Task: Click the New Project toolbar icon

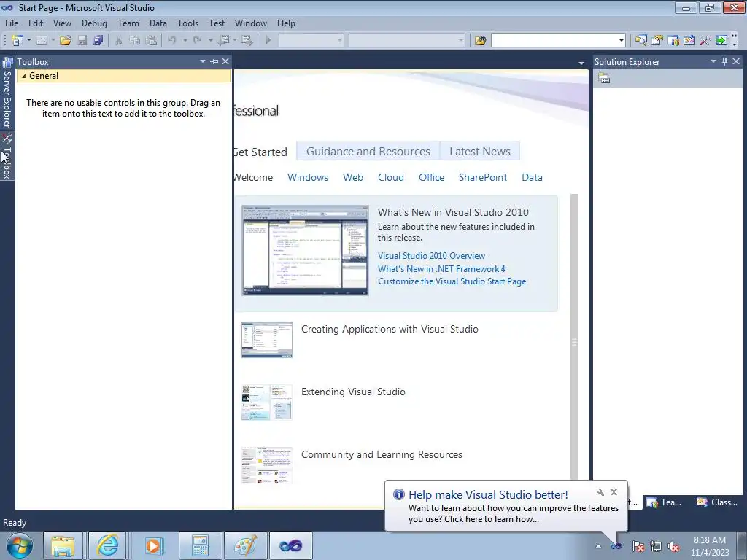Action: (18, 41)
